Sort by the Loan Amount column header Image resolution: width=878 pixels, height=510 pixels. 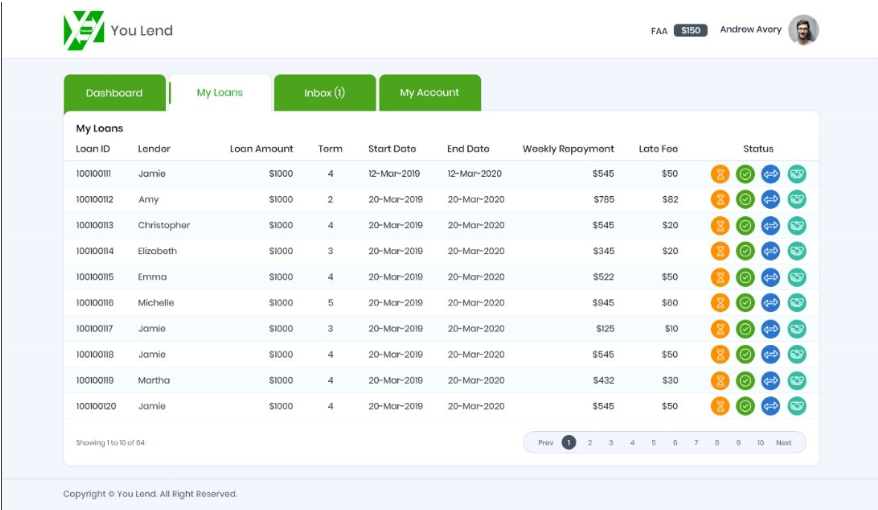point(261,149)
